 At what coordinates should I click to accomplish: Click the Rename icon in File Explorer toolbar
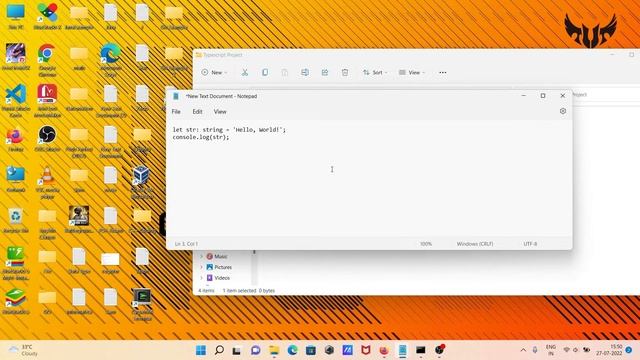tap(304, 72)
